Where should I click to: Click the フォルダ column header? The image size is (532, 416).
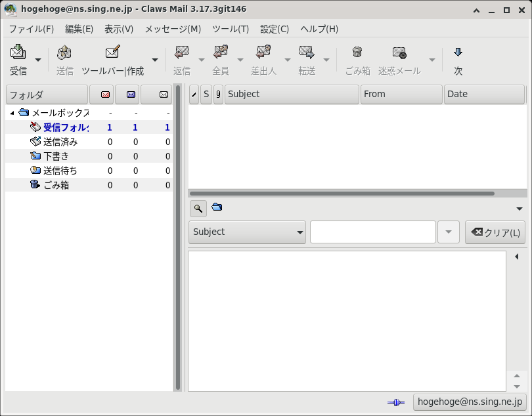[x=47, y=94]
